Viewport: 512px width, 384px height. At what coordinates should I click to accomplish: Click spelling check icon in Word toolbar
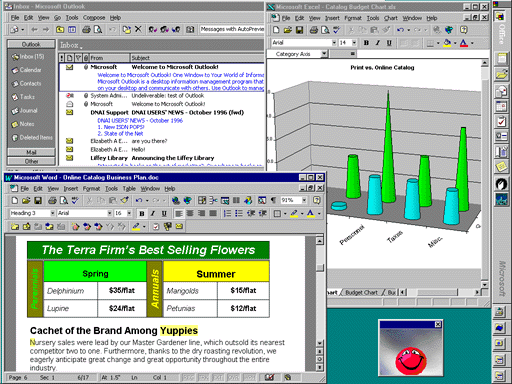click(75, 201)
